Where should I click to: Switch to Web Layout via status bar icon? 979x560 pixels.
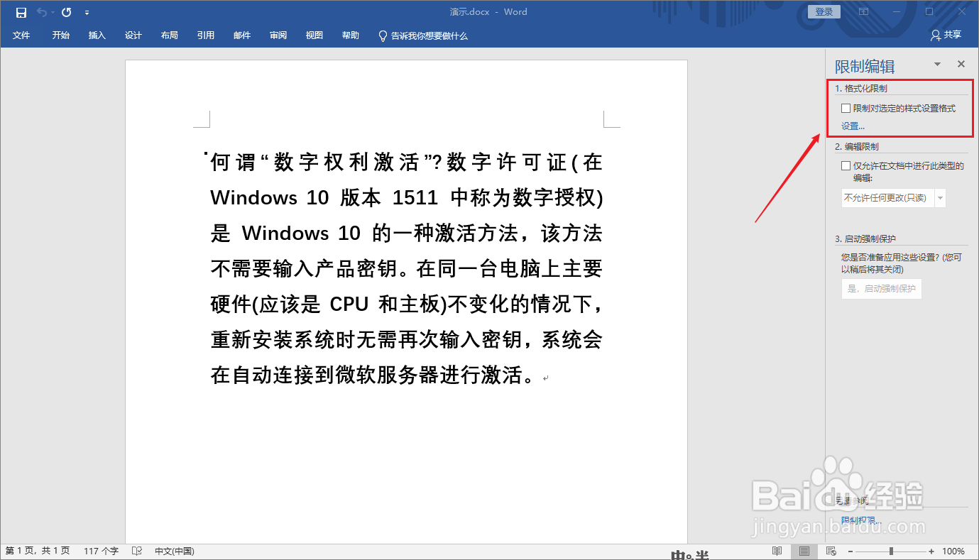point(831,550)
